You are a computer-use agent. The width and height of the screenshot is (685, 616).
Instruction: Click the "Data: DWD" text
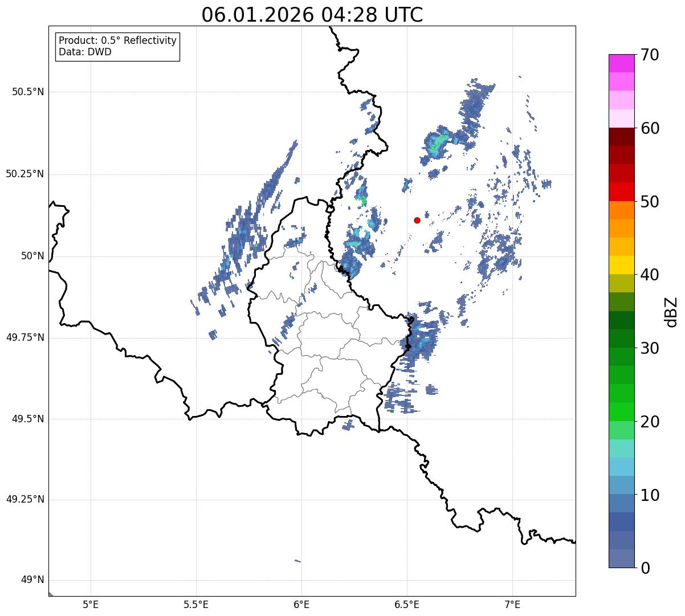pos(85,52)
